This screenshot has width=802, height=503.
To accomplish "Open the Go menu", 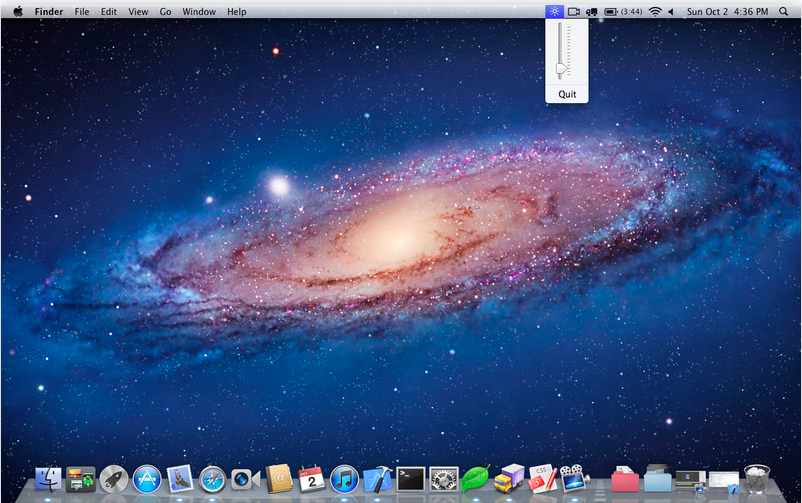I will click(165, 11).
